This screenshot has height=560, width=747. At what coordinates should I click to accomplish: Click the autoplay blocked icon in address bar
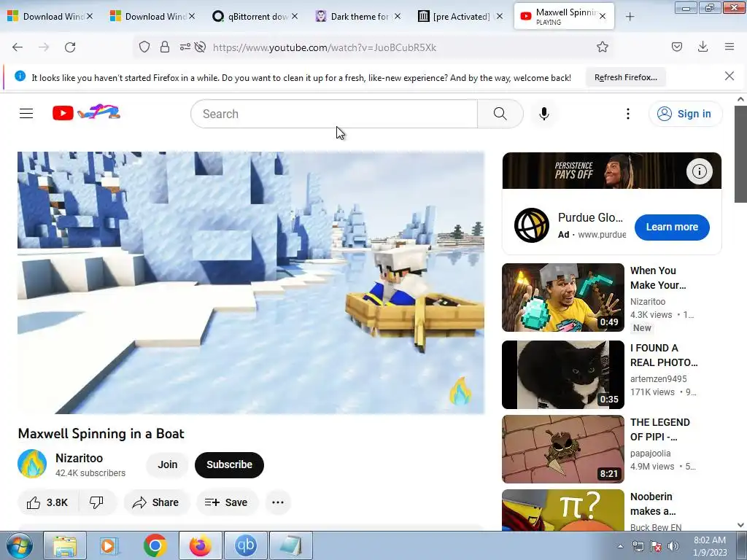click(200, 47)
